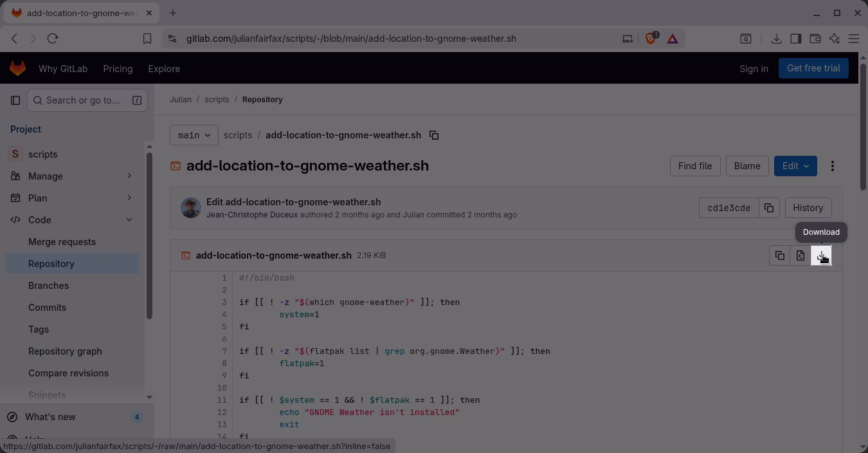
Task: Copy commit SHA cd1e3cde icon
Action: pyautogui.click(x=768, y=208)
